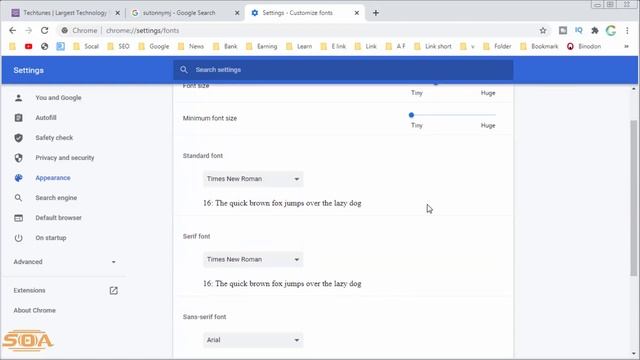This screenshot has width=640, height=360.
Task: Go back to the previous page
Action: pyautogui.click(x=13, y=31)
